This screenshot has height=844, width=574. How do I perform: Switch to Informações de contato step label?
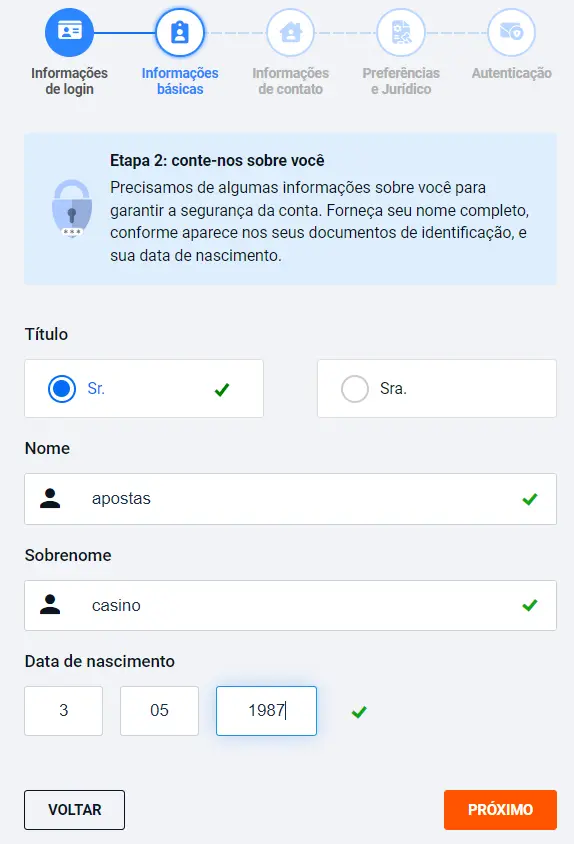pos(290,81)
